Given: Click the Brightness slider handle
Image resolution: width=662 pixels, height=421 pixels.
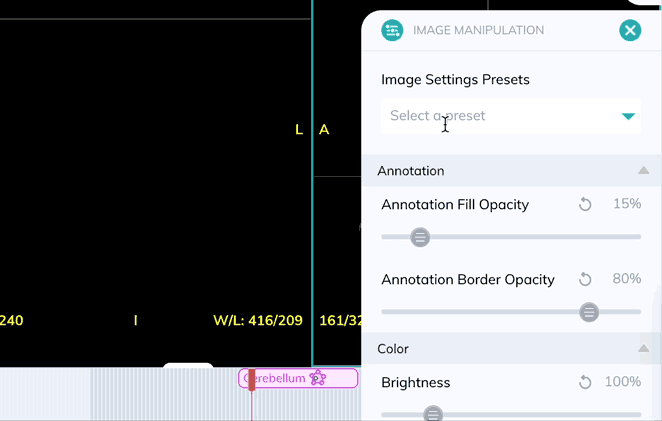Looking at the screenshot, I should 433,414.
